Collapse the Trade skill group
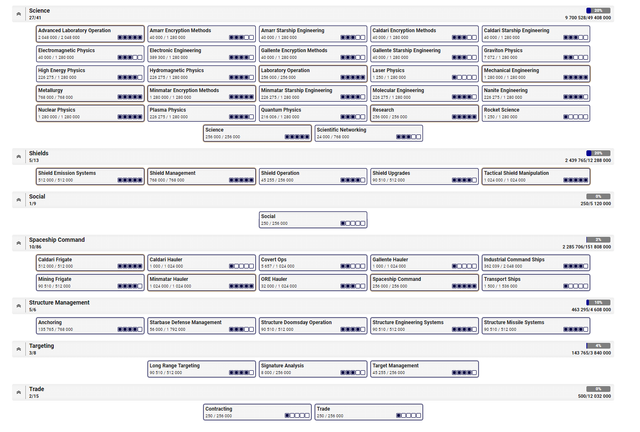 (19, 392)
